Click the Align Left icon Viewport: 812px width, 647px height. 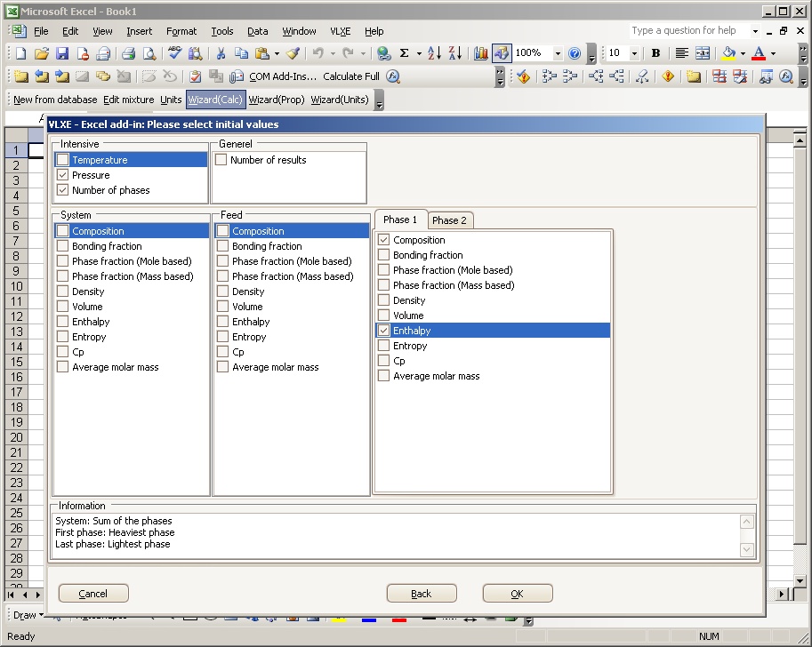tap(681, 52)
